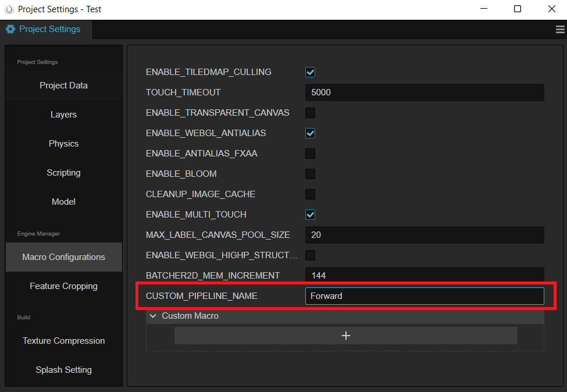Screen dimensions: 567x392
Task: Edit the CUSTOM_PIPELINE_NAME Forward field
Action: pos(424,296)
